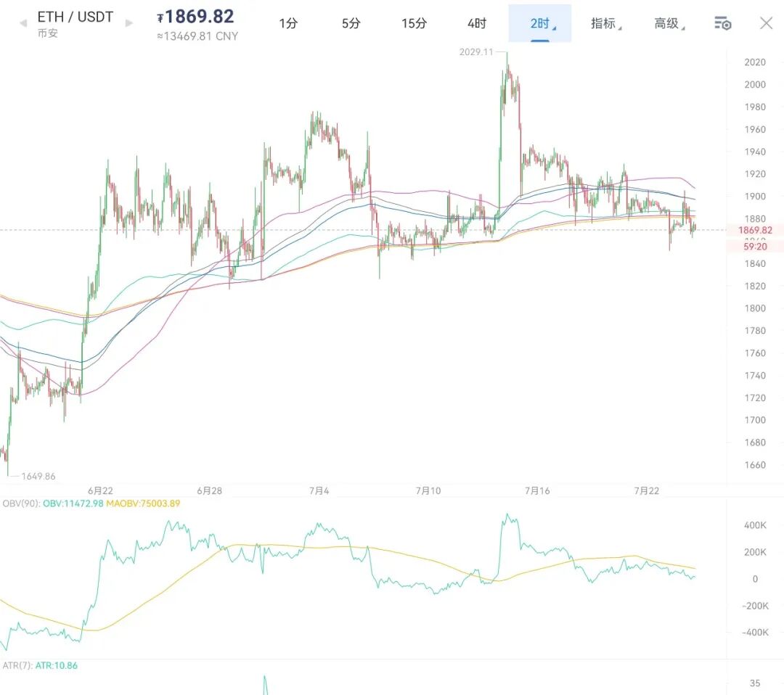784x695 pixels.
Task: Tap the 2020 price axis label
Action: tap(755, 62)
